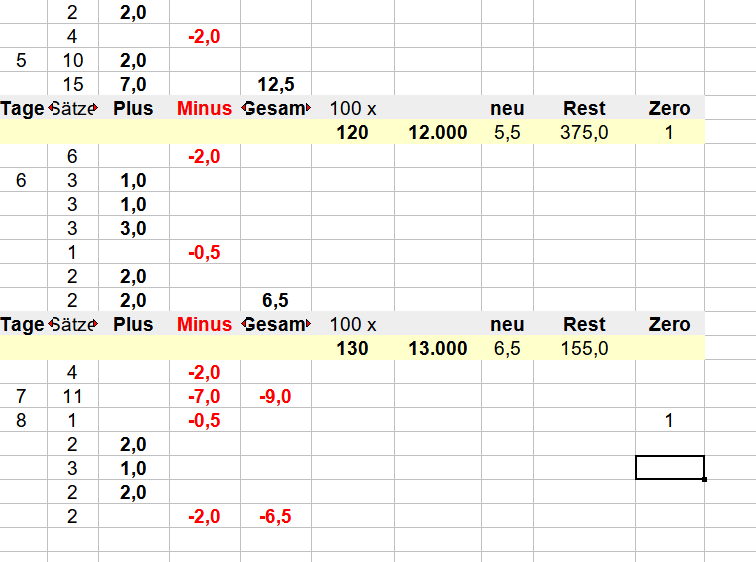Viewport: 756px width, 562px height.
Task: Click the Sätze cell showing 11
Action: point(73,396)
